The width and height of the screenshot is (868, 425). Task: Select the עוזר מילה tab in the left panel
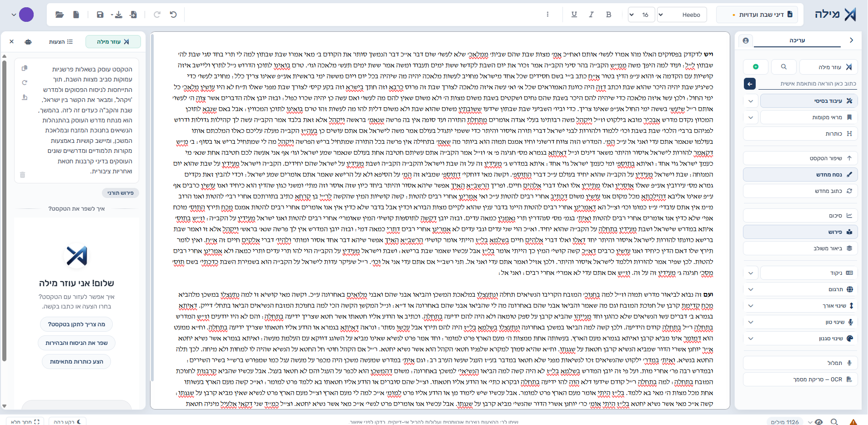coord(113,41)
